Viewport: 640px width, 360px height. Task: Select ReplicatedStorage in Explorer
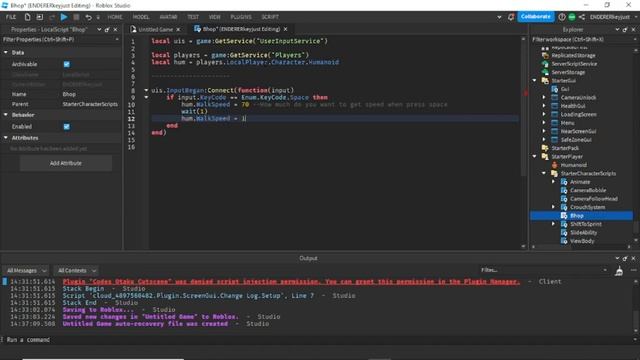point(573,56)
